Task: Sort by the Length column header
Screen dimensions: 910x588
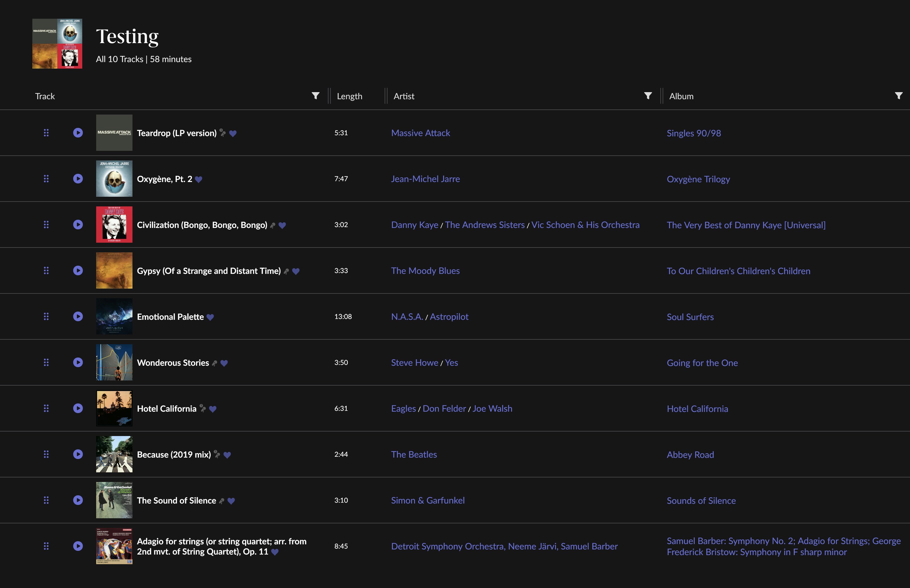Action: click(349, 96)
